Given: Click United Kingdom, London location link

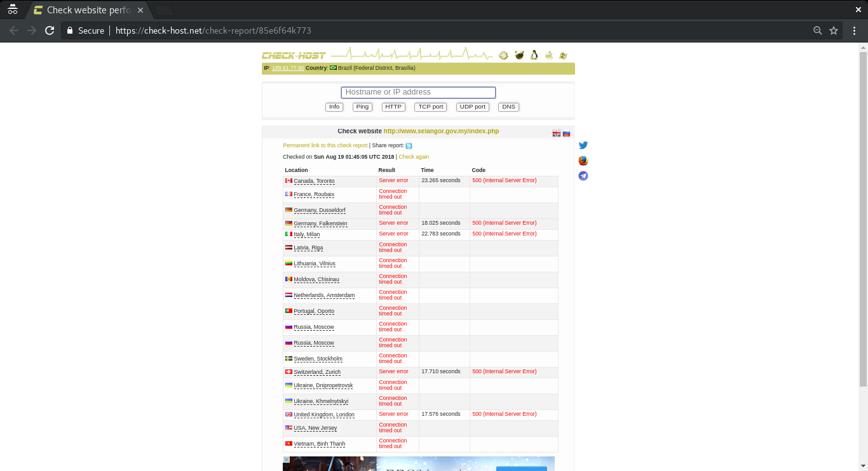Looking at the screenshot, I should pyautogui.click(x=324, y=415).
